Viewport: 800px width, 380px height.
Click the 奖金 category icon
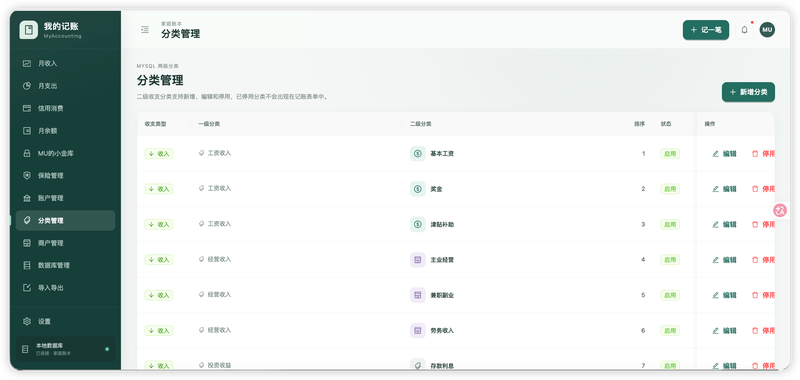tap(417, 189)
